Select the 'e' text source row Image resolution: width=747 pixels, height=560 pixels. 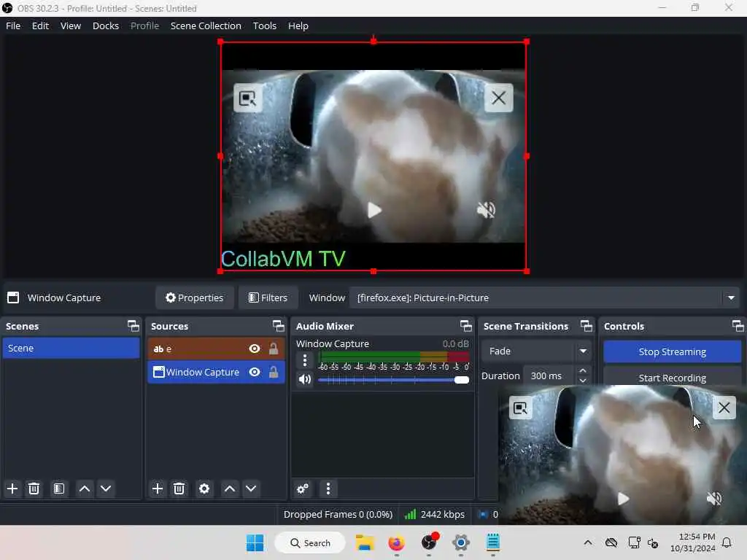coord(216,349)
